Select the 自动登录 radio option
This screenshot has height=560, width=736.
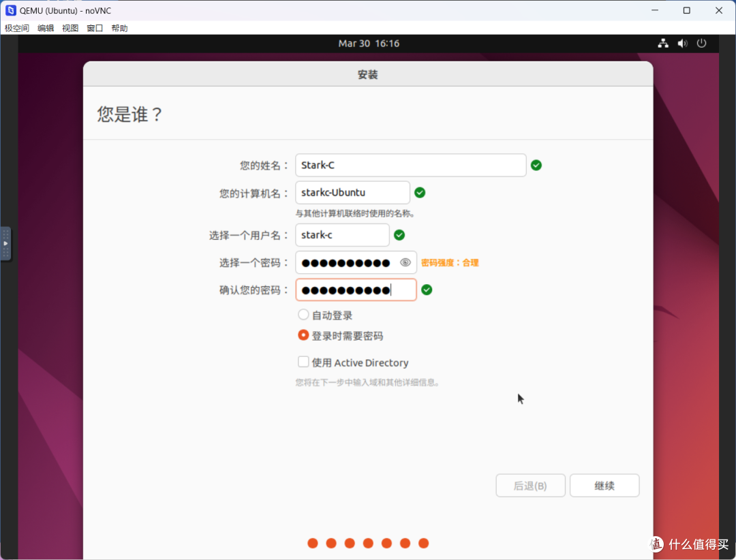[303, 315]
